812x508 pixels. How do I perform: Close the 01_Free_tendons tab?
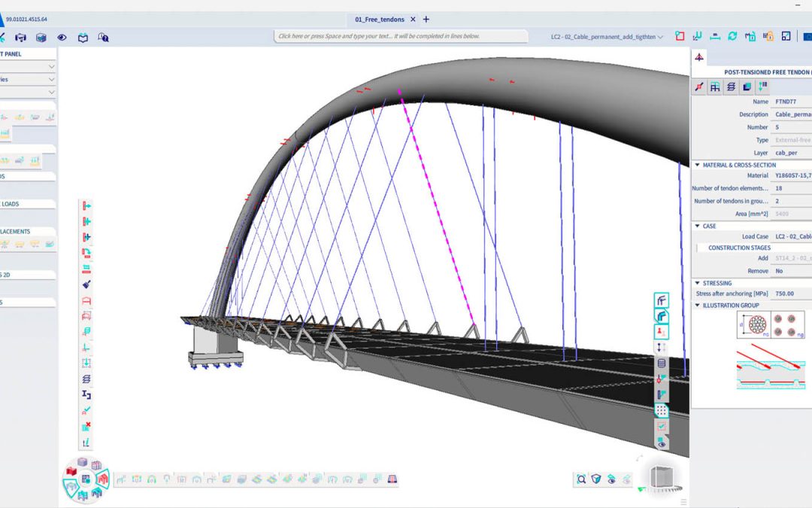[x=413, y=20]
